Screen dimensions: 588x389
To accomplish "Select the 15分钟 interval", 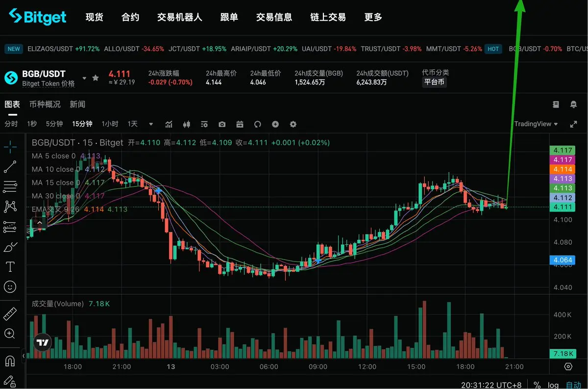I will tap(82, 124).
